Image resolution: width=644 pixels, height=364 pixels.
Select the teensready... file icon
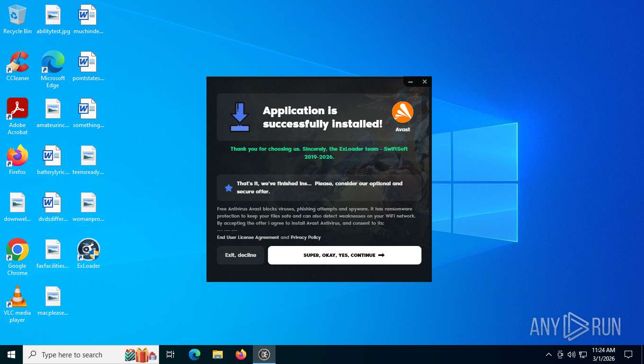pyautogui.click(x=88, y=160)
